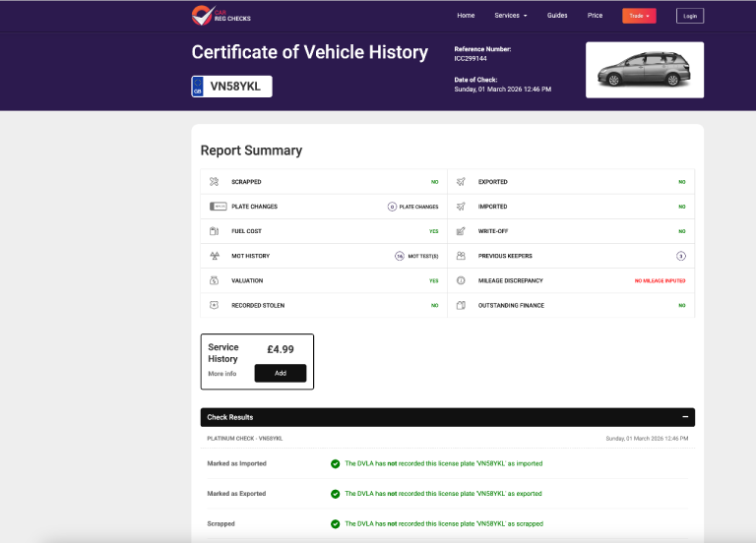Click the Car Reg Checks logo

(x=221, y=16)
